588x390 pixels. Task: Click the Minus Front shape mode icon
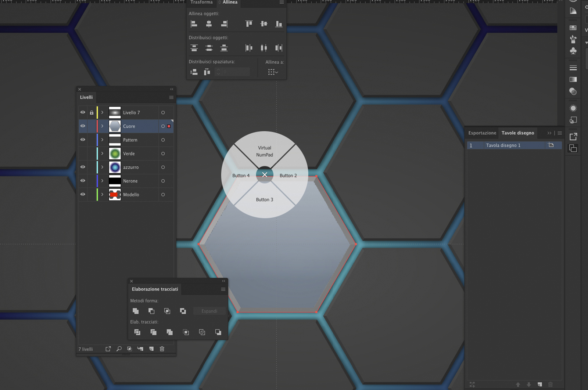(151, 311)
